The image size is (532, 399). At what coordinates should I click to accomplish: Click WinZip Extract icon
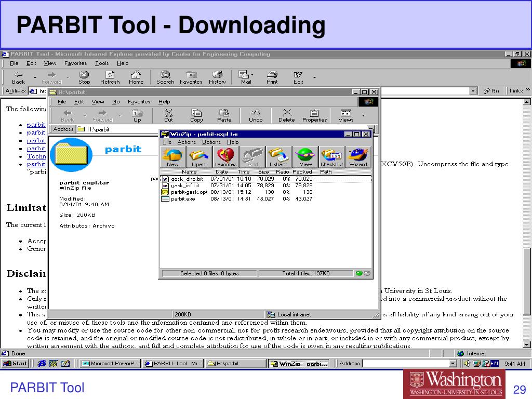[278, 157]
